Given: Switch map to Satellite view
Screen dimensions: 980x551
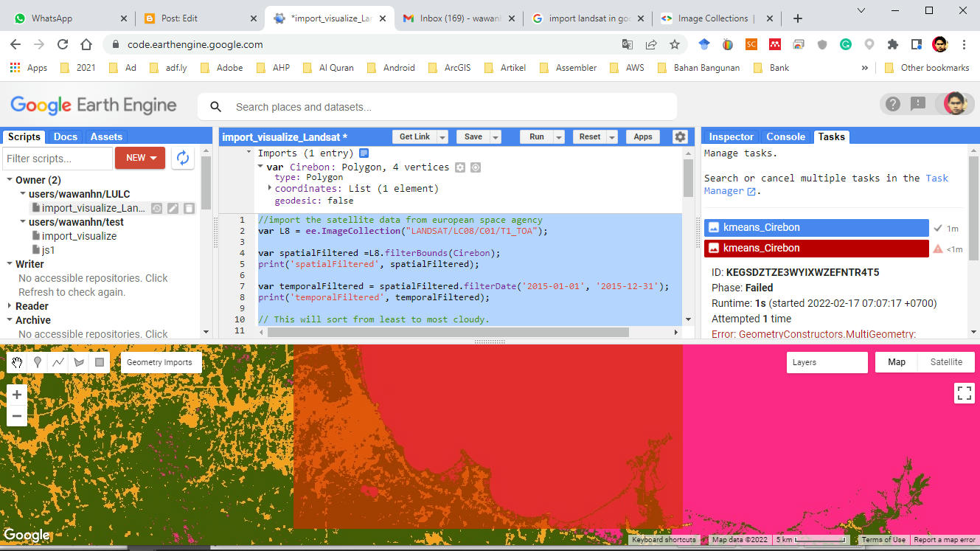Looking at the screenshot, I should pyautogui.click(x=946, y=362).
